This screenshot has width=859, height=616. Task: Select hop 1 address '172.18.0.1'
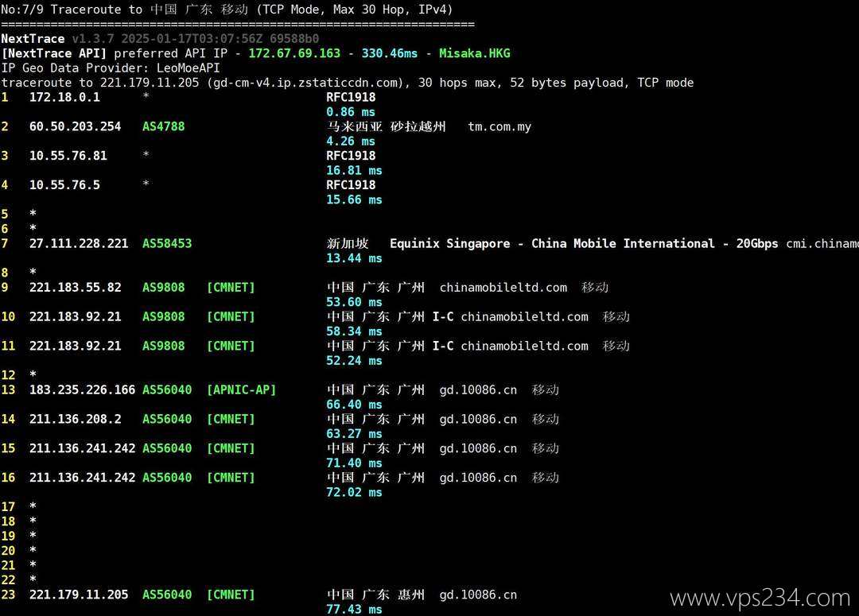coord(64,98)
